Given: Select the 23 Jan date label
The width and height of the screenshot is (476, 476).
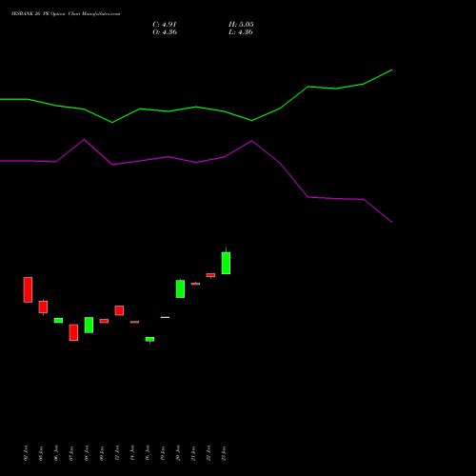Looking at the screenshot, I should [x=224, y=453].
